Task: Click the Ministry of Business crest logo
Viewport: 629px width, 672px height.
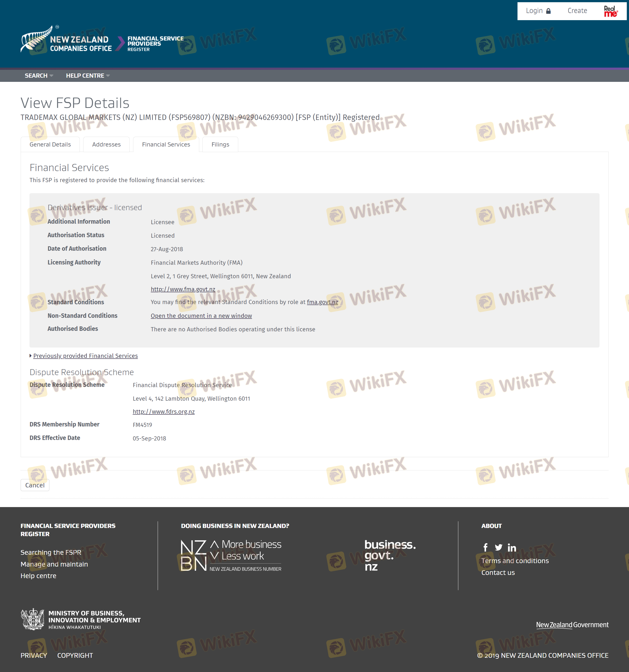Action: click(33, 619)
